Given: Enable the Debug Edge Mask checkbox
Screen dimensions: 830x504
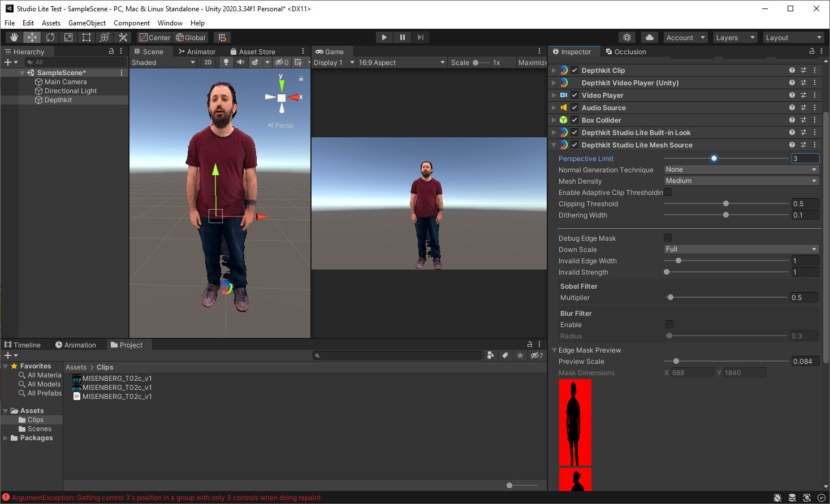Looking at the screenshot, I should tap(668, 238).
